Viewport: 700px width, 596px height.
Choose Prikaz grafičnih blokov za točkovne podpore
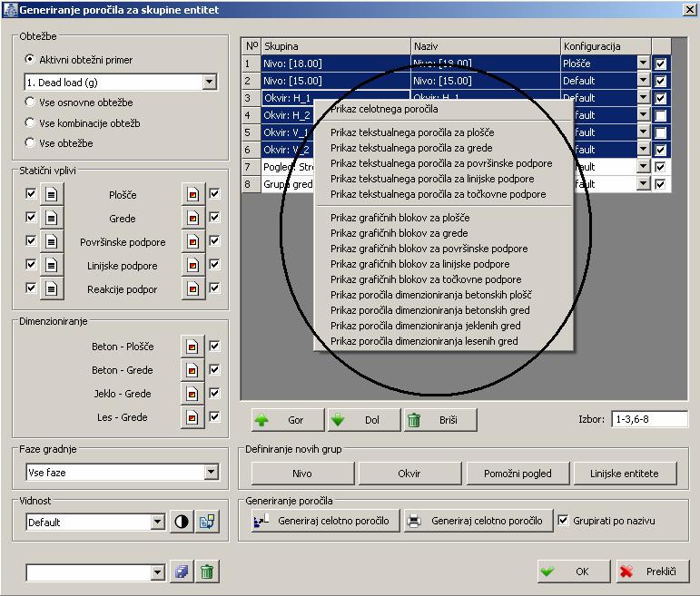(444, 279)
